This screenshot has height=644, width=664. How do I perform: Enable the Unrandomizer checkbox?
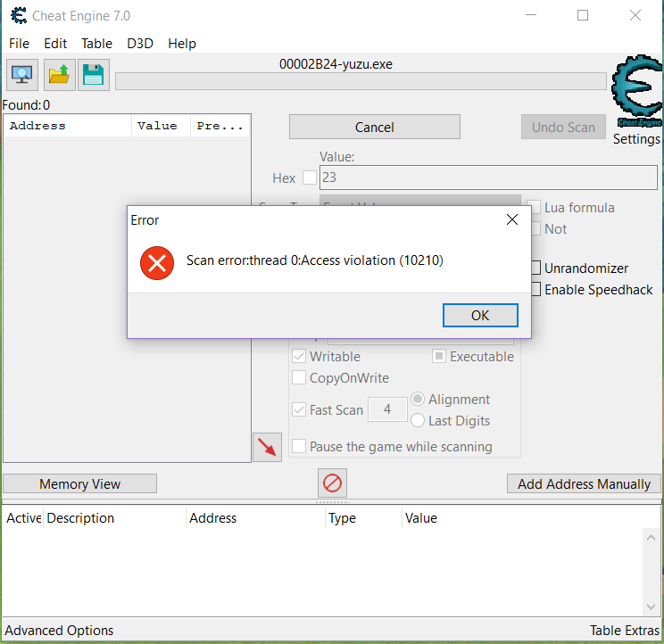535,268
